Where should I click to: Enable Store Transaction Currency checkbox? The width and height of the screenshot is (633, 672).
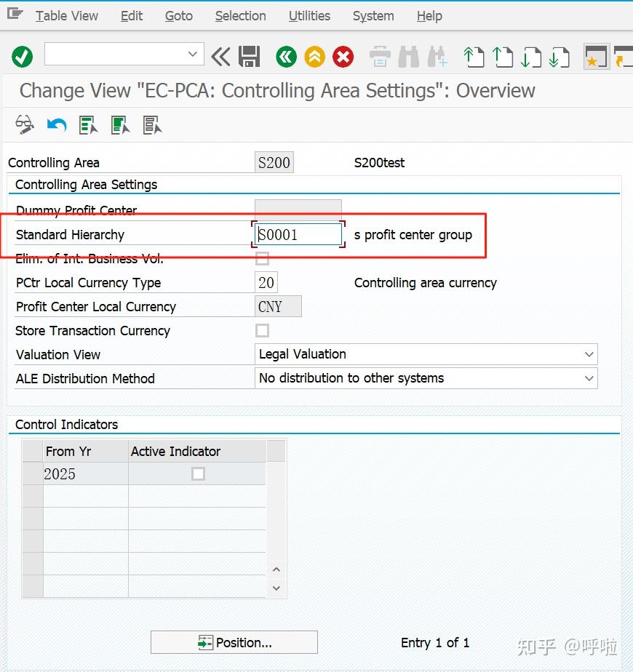point(262,330)
